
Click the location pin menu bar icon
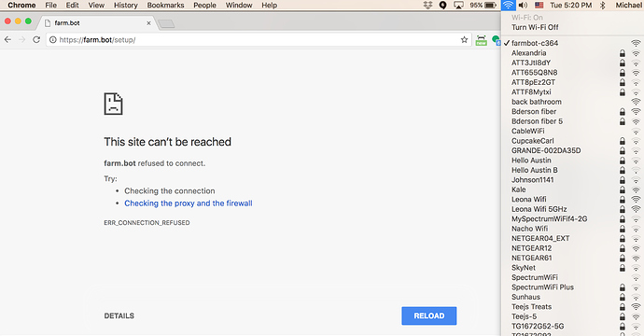(x=442, y=5)
